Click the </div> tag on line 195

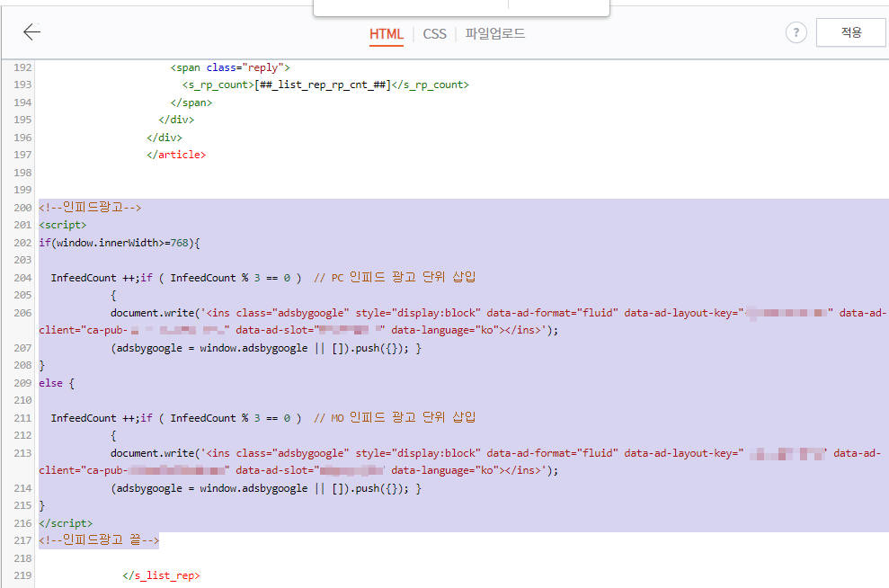pyautogui.click(x=176, y=120)
